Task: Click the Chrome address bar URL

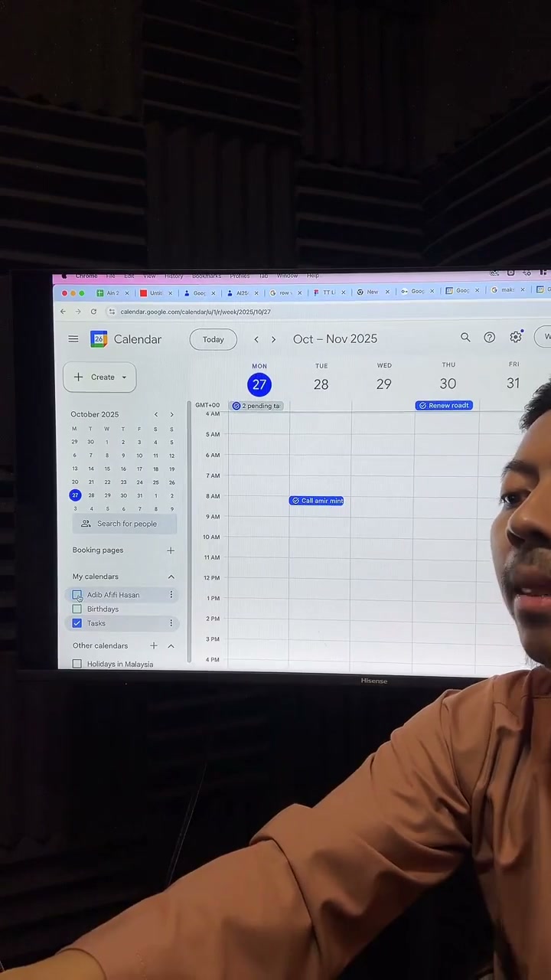Action: [x=195, y=312]
